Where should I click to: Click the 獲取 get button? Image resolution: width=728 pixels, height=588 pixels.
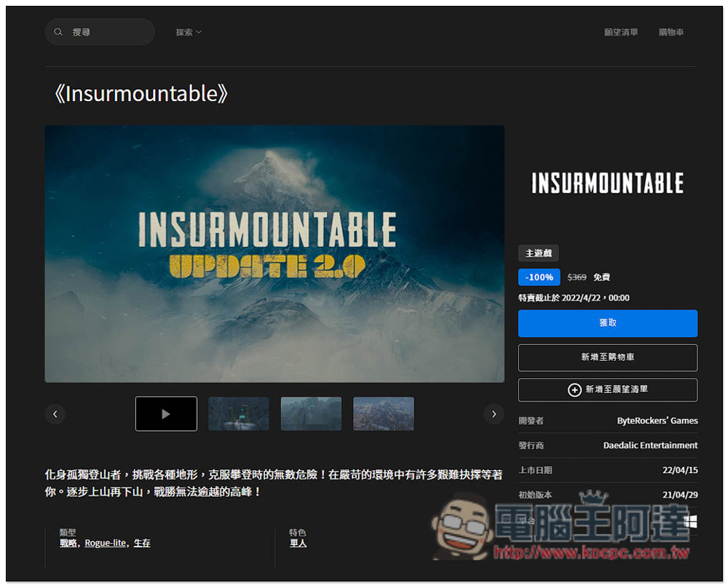click(x=608, y=323)
